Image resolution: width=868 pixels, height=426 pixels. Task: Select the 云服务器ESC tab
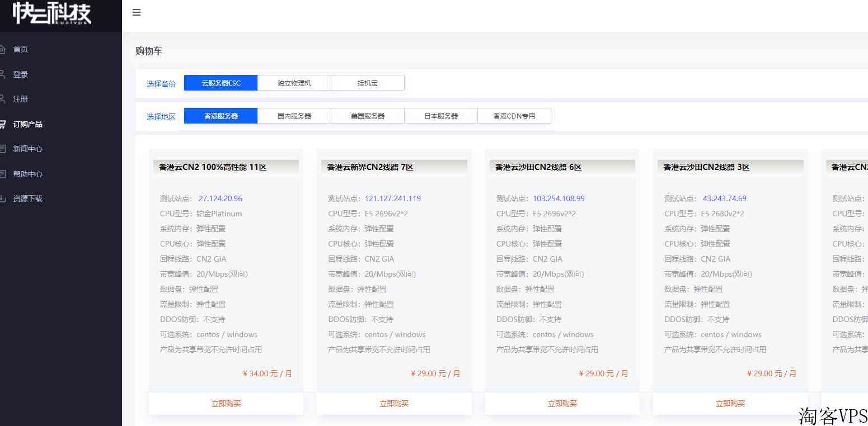click(x=221, y=83)
